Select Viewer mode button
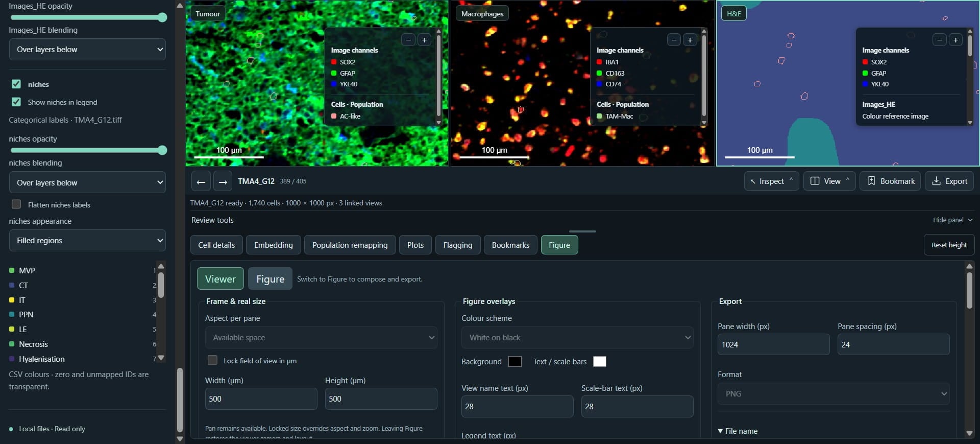 pos(220,279)
